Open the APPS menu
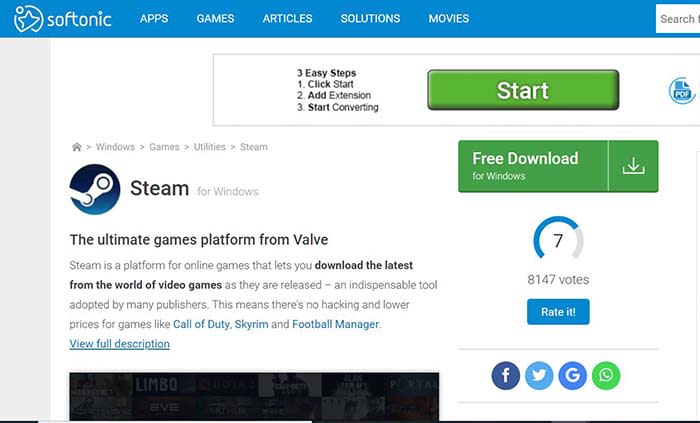The width and height of the screenshot is (700, 423). pyautogui.click(x=154, y=19)
